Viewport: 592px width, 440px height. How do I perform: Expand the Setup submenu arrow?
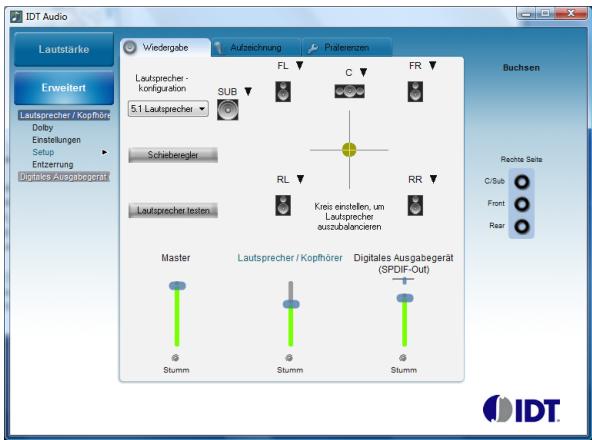coord(105,152)
